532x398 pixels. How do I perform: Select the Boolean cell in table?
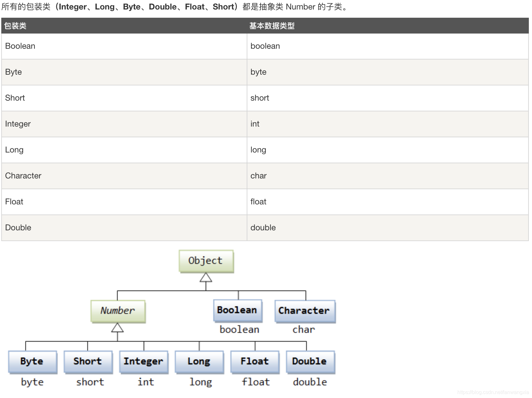[124, 46]
